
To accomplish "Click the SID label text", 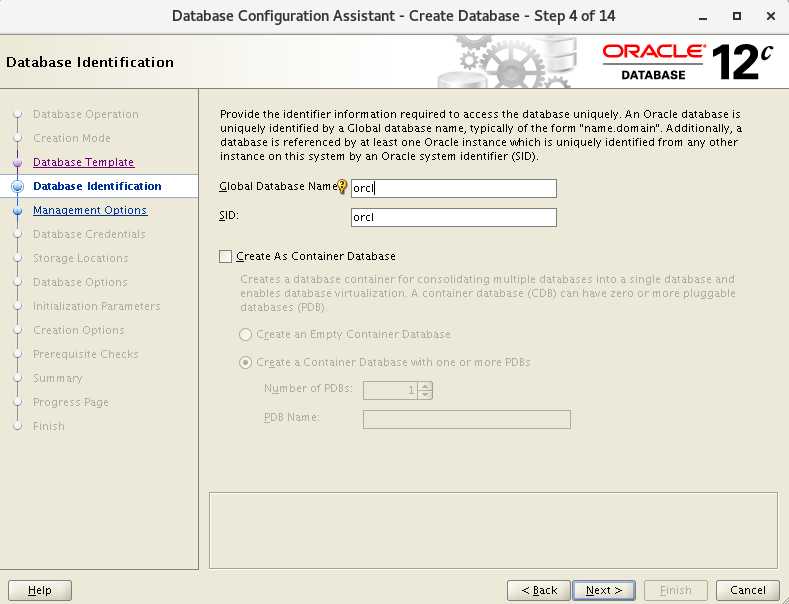I will coord(229,216).
